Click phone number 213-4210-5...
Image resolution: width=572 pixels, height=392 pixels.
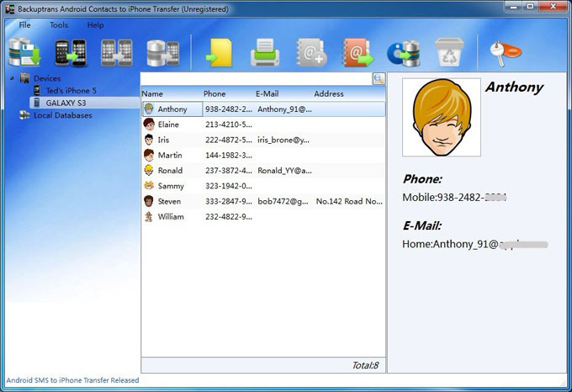click(x=228, y=124)
